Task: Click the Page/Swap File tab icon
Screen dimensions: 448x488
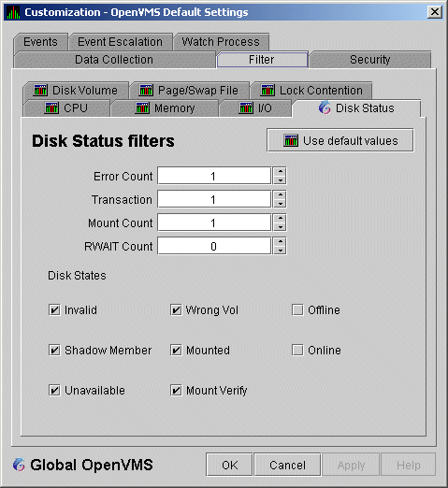Action: [x=146, y=91]
